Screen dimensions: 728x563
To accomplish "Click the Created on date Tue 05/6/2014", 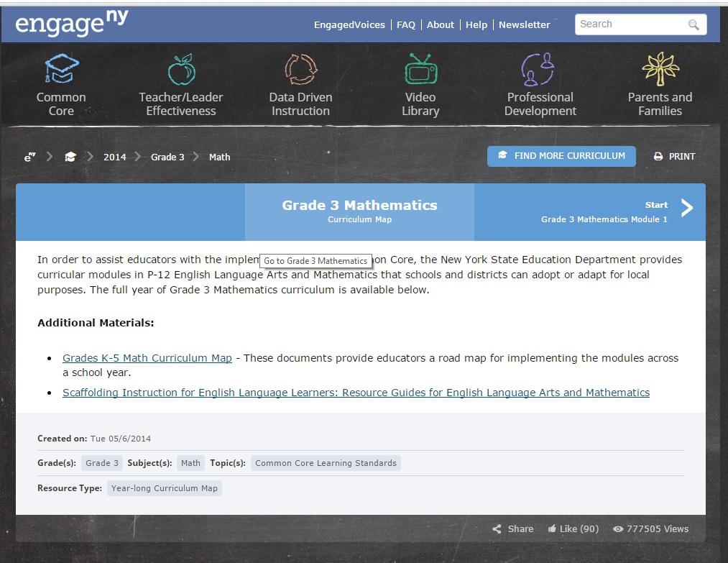I will (x=121, y=439).
